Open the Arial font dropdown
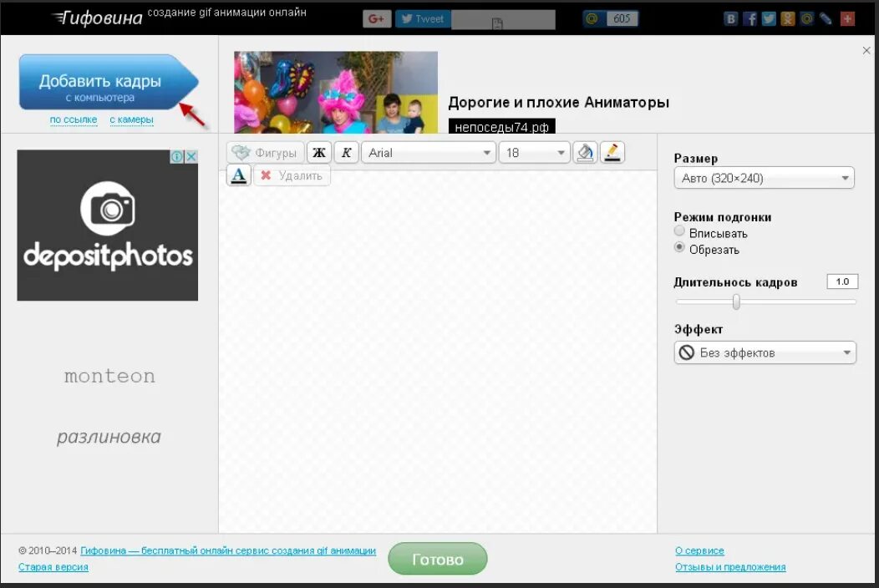The height and width of the screenshot is (588, 879). click(x=429, y=153)
